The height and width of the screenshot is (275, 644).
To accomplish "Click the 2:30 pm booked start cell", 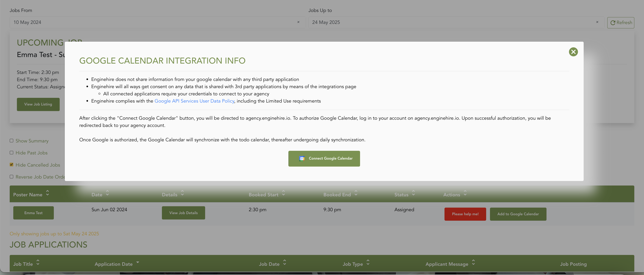I will point(257,209).
